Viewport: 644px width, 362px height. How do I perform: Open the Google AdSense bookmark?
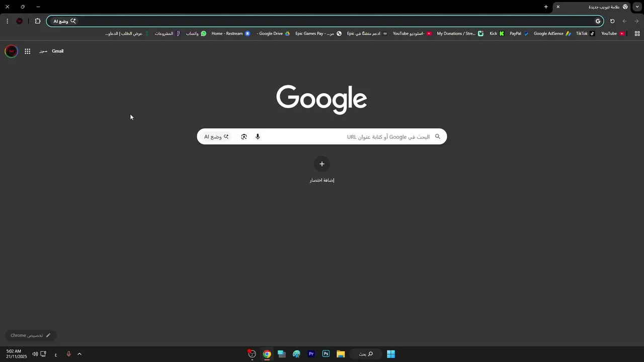(552, 34)
